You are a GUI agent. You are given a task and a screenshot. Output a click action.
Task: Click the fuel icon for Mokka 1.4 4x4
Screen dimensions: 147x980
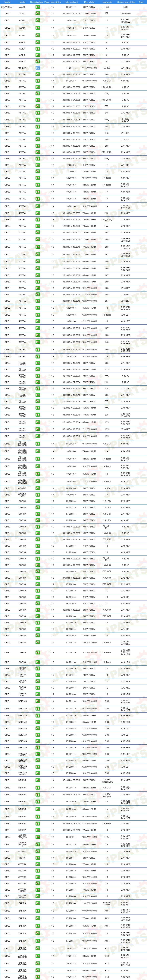38,837
